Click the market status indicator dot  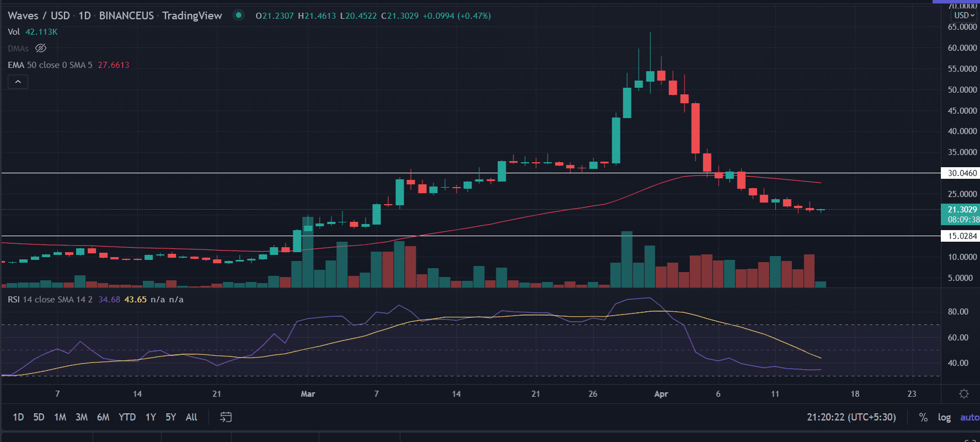click(x=238, y=15)
